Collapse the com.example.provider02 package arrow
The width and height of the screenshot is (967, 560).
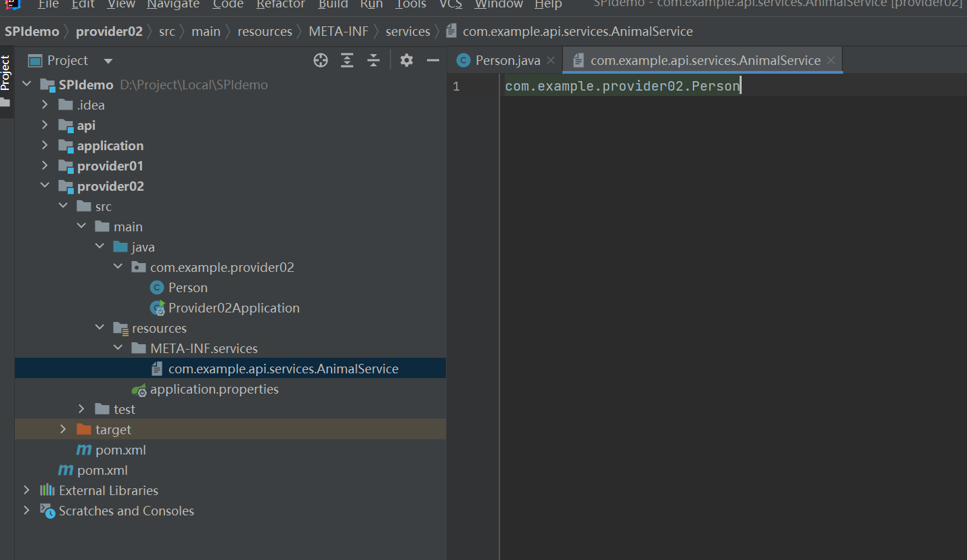click(x=118, y=267)
